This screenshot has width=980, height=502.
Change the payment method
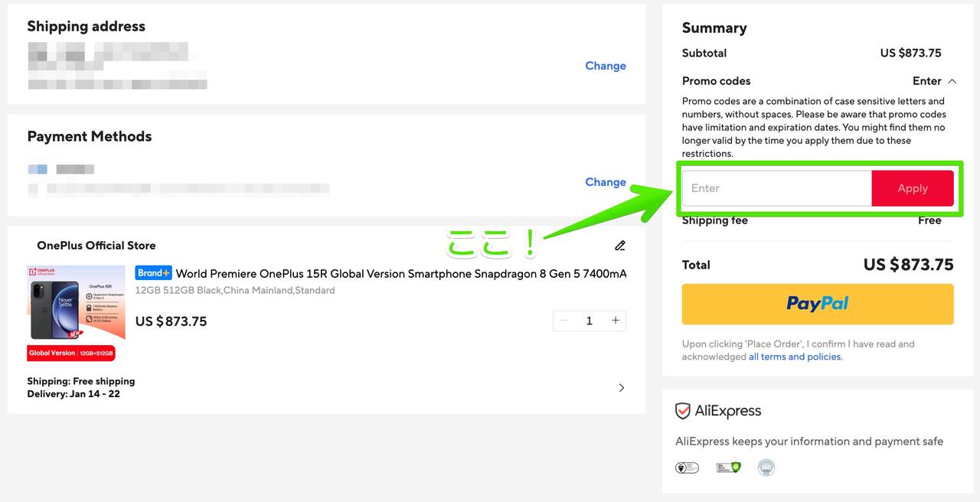[605, 182]
